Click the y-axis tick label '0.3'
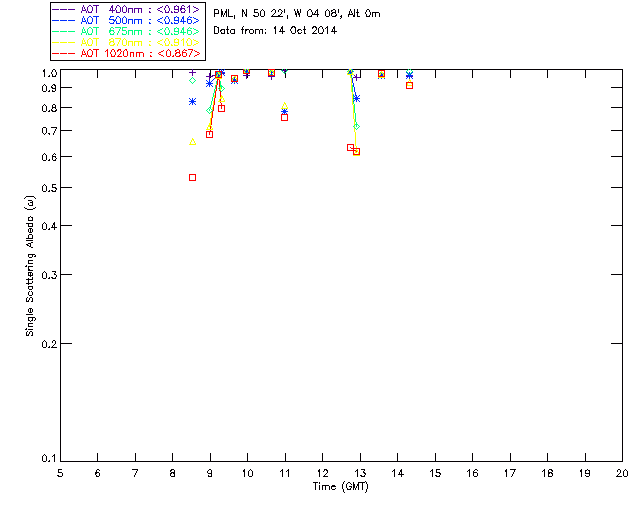Viewport: 640px width, 512px height. (49, 275)
